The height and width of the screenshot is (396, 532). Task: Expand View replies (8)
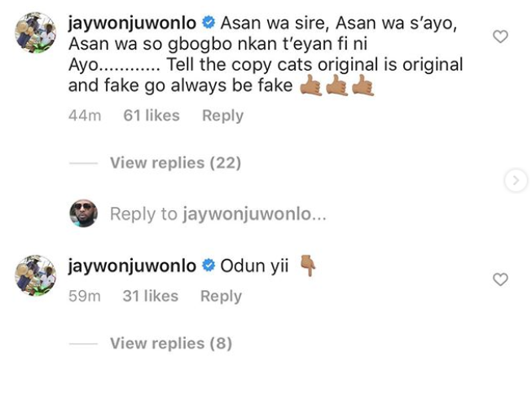[x=171, y=343]
